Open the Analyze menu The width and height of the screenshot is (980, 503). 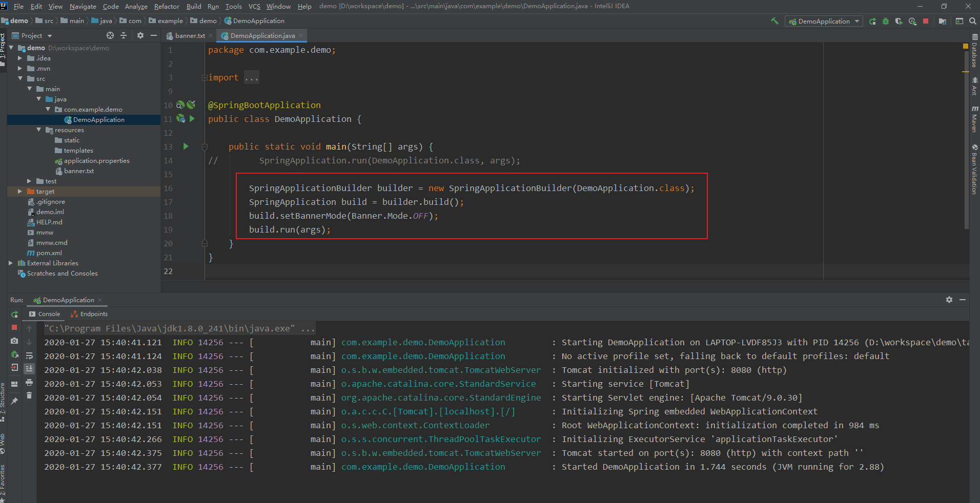pyautogui.click(x=136, y=6)
